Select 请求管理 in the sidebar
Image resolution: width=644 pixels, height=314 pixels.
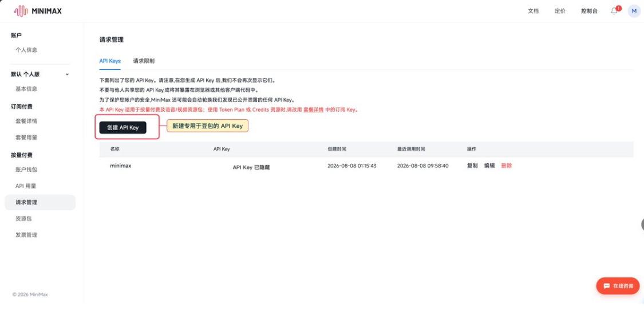pyautogui.click(x=40, y=202)
